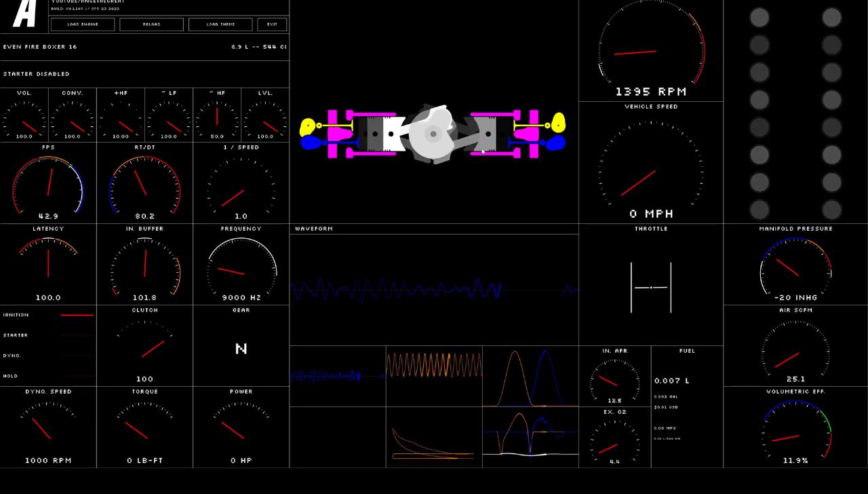The image size is (868, 494).
Task: Click the Torque gauge
Action: pyautogui.click(x=144, y=427)
